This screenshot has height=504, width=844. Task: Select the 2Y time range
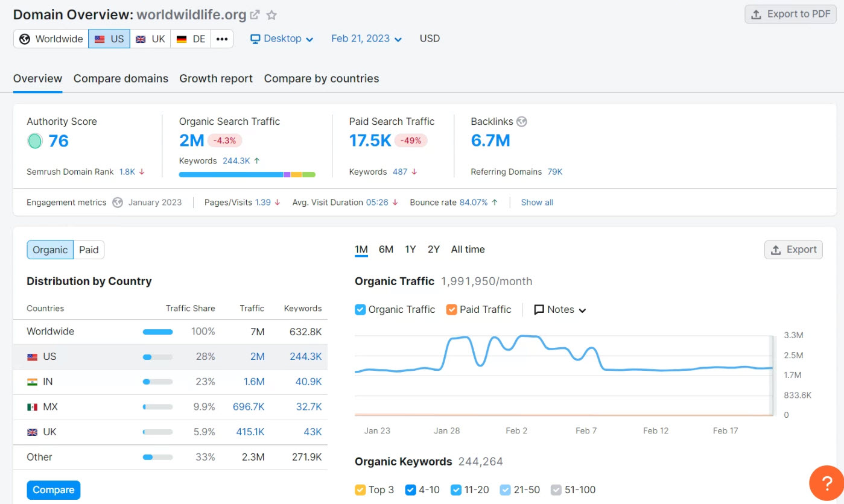[434, 250]
